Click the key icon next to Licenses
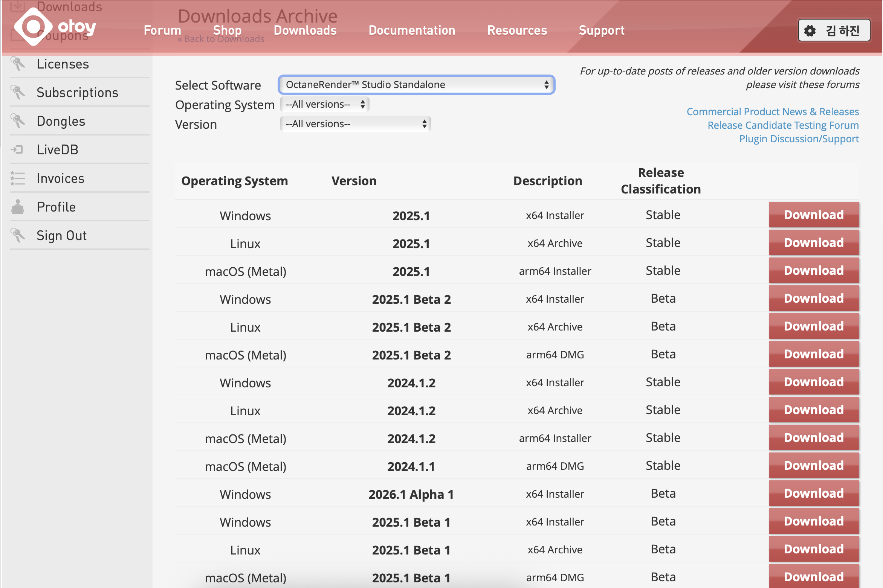This screenshot has height=588, width=883. (x=18, y=64)
